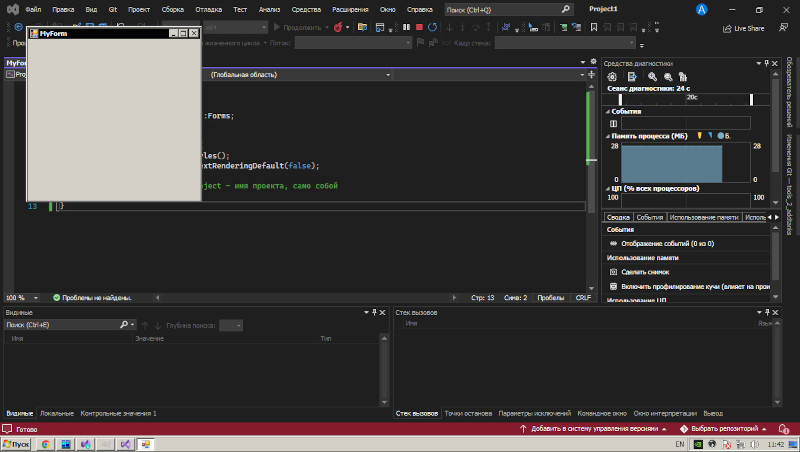Screen dimensions: 800x452
Task: Click the Поиск (Ctrl+E) field in Видимые
Action: 62,324
